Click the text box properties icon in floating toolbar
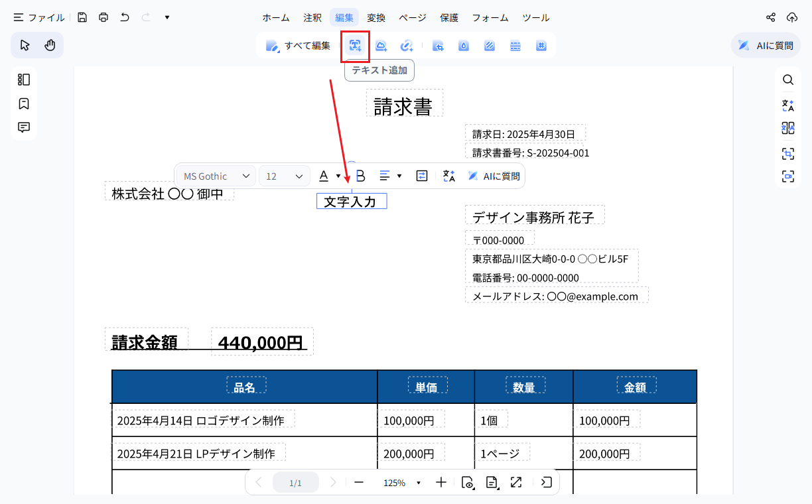Screen dimensions: 812x504 click(x=422, y=176)
